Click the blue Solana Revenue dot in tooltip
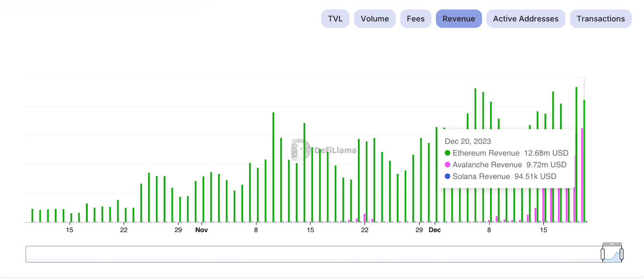 (x=447, y=176)
